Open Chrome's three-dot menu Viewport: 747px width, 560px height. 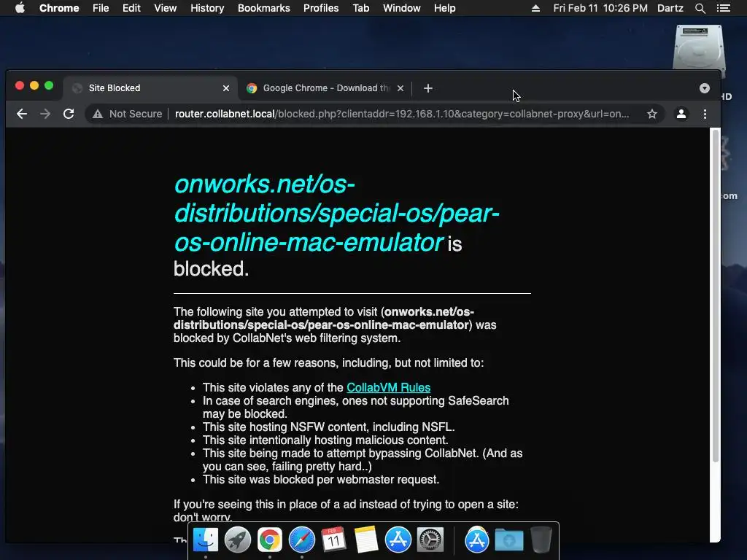tap(705, 114)
